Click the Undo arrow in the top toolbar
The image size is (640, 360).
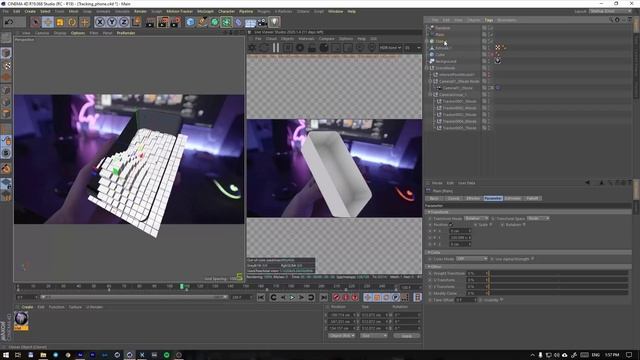pos(9,22)
